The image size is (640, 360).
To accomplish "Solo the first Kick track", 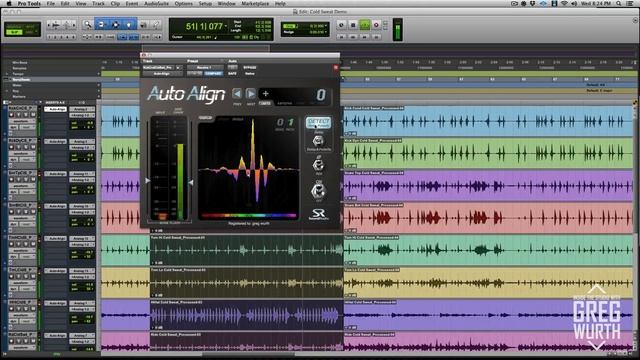I will click(x=26, y=116).
